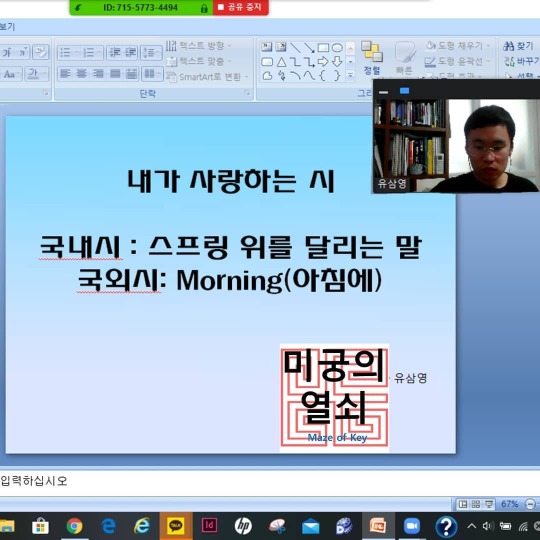Launch Google Chrome from the taskbar
Screen dimensions: 540x540
pyautogui.click(x=74, y=526)
